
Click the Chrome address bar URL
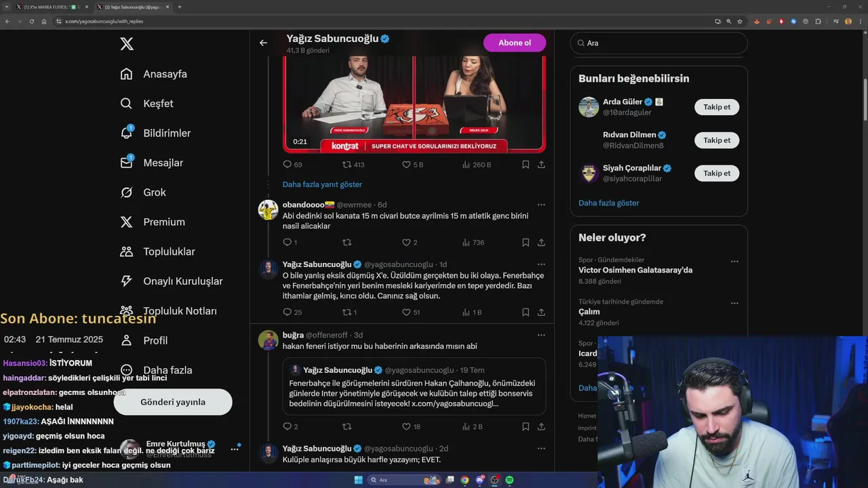pos(104,21)
